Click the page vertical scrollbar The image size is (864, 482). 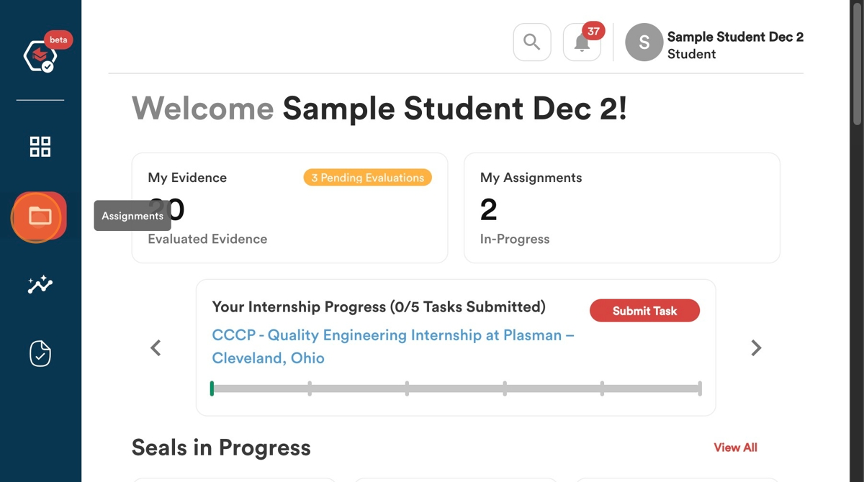pos(857,241)
